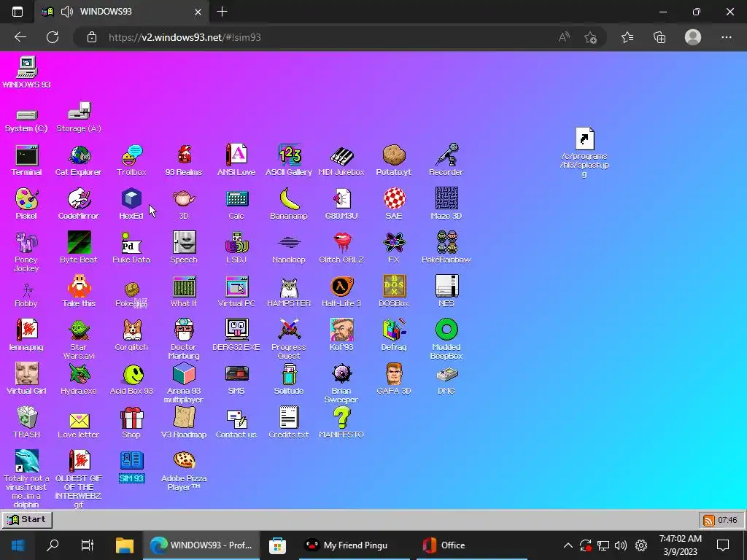
Task: Open the Recorder microphone icon
Action: click(x=446, y=160)
